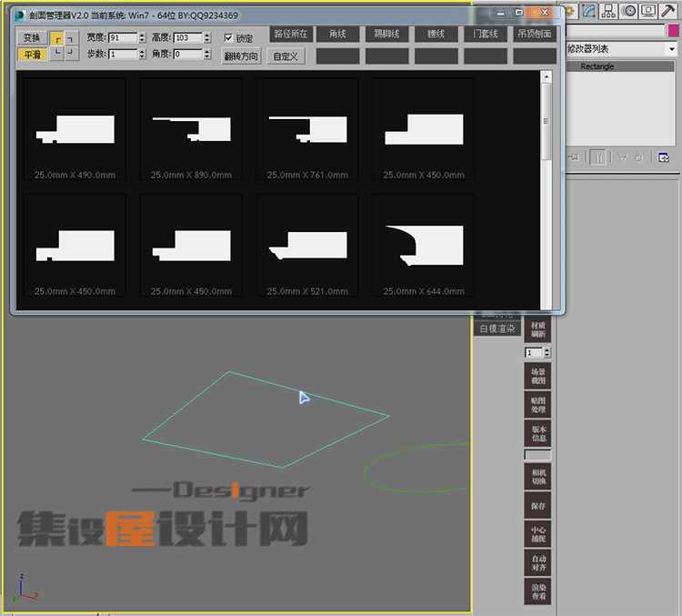682x616 pixels.
Task: Uncheck the 锁定 lock checkbox
Action: coord(228,38)
